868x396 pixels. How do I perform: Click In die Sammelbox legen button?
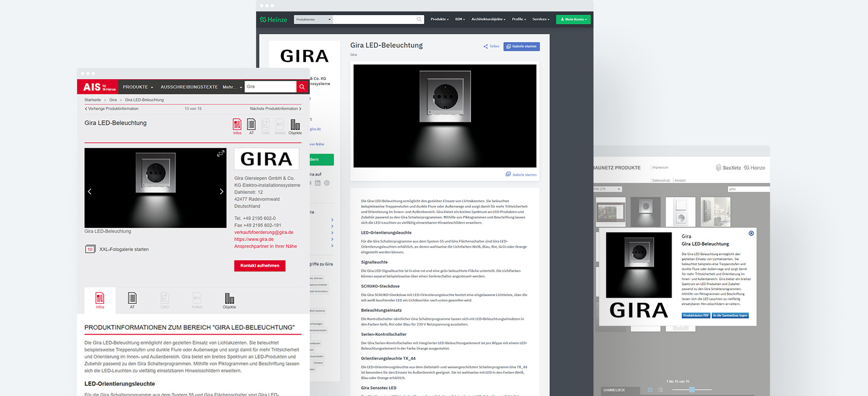click(730, 315)
